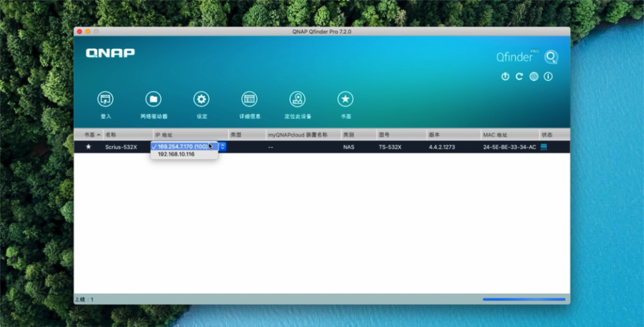The width and height of the screenshot is (644, 327).
Task: Sort by 状态 column header
Action: pyautogui.click(x=555, y=135)
